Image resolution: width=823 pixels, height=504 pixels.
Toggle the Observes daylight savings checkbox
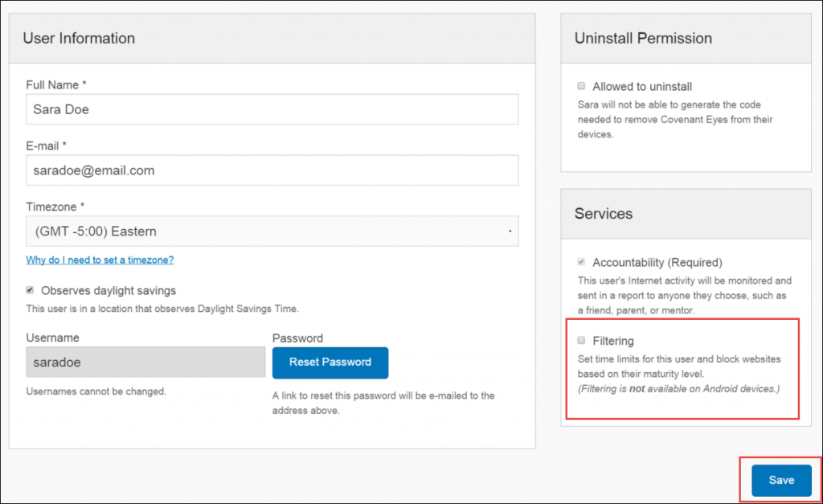click(x=30, y=290)
